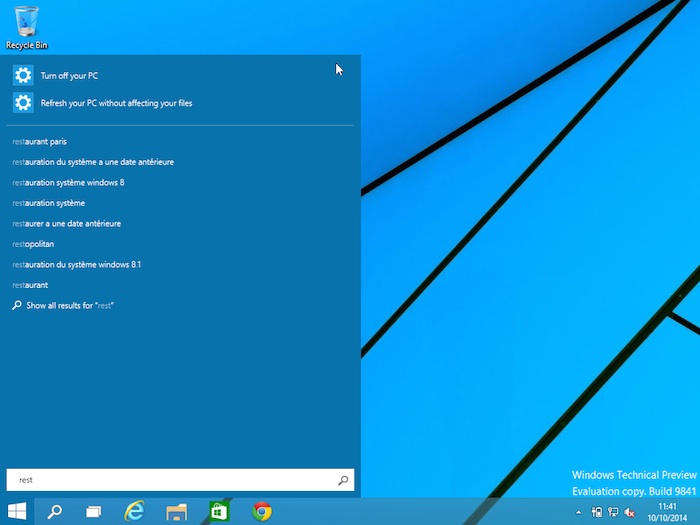
Task: Click the Windows Start button
Action: pyautogui.click(x=17, y=511)
